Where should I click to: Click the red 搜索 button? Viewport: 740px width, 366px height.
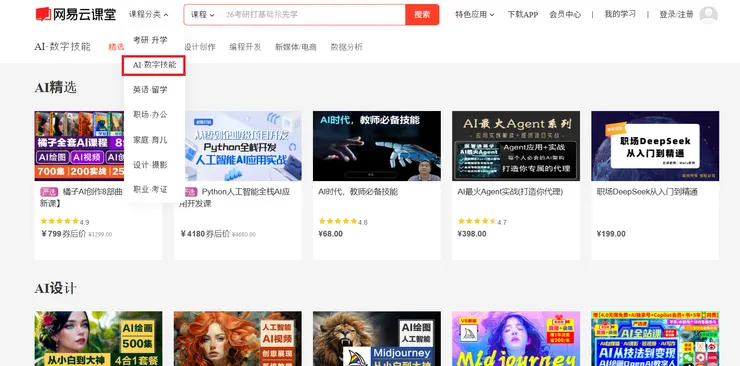[422, 15]
